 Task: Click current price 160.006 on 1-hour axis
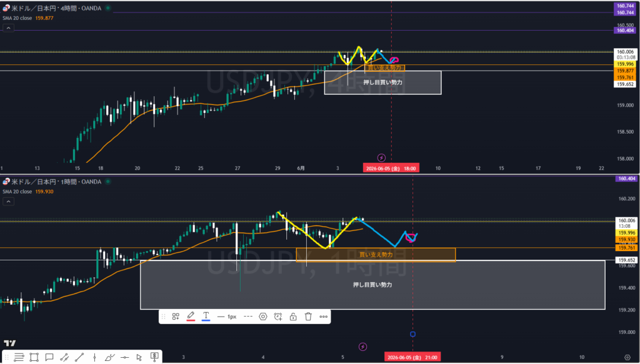(625, 220)
